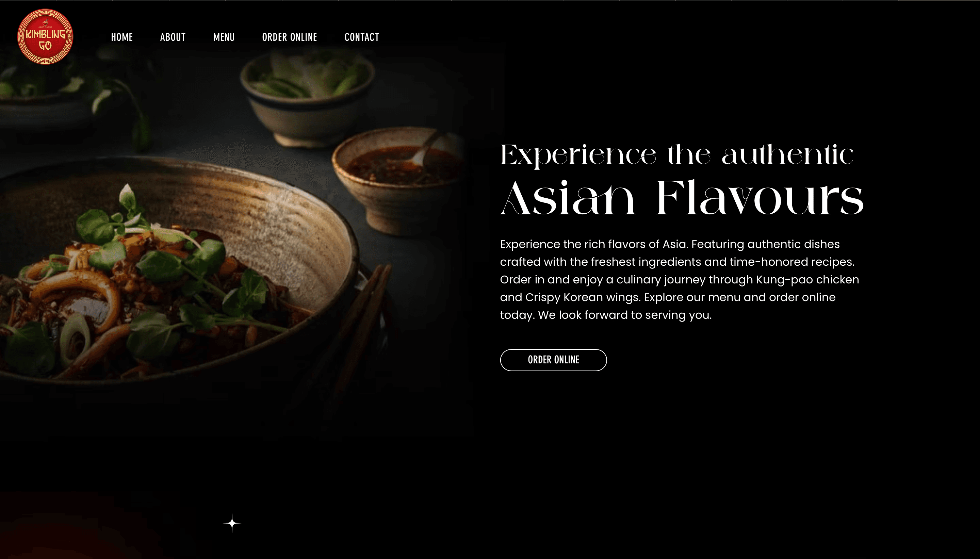Viewport: 980px width, 559px height.
Task: Go to the ABOUT page link
Action: tap(173, 37)
